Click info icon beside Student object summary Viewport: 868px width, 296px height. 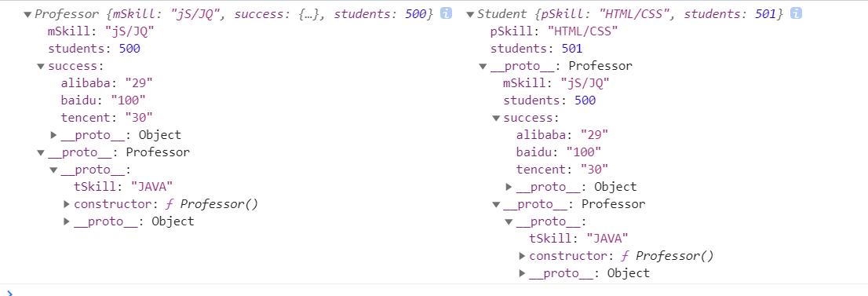(796, 14)
